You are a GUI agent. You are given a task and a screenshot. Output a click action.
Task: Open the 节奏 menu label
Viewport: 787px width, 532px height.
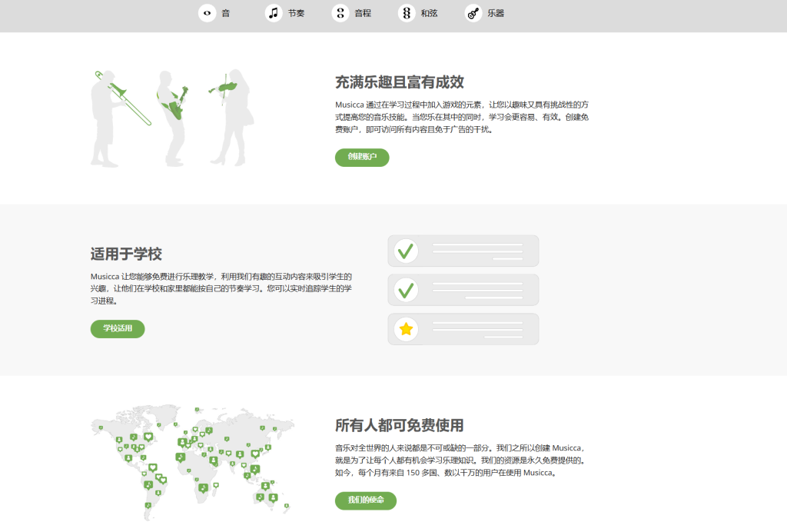[x=297, y=13]
